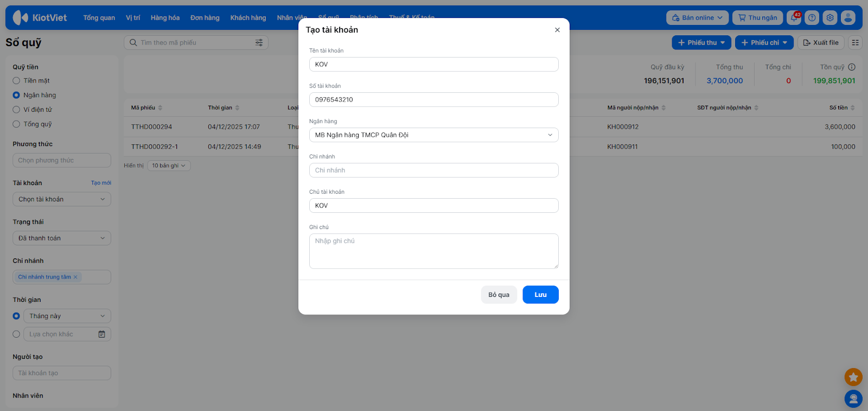Click the Xuất file button
This screenshot has width=868, height=411.
(x=821, y=42)
